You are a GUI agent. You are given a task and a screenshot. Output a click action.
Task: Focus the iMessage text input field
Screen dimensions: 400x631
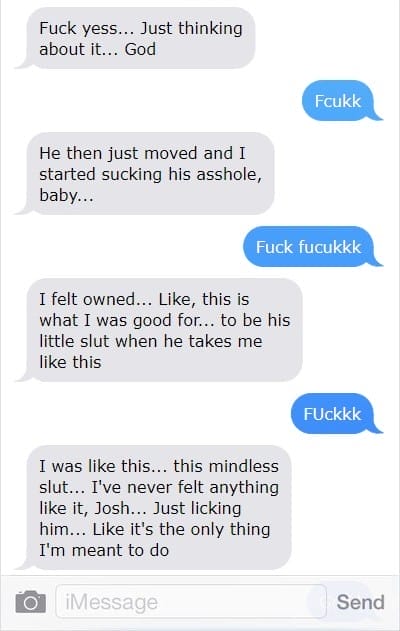point(191,602)
